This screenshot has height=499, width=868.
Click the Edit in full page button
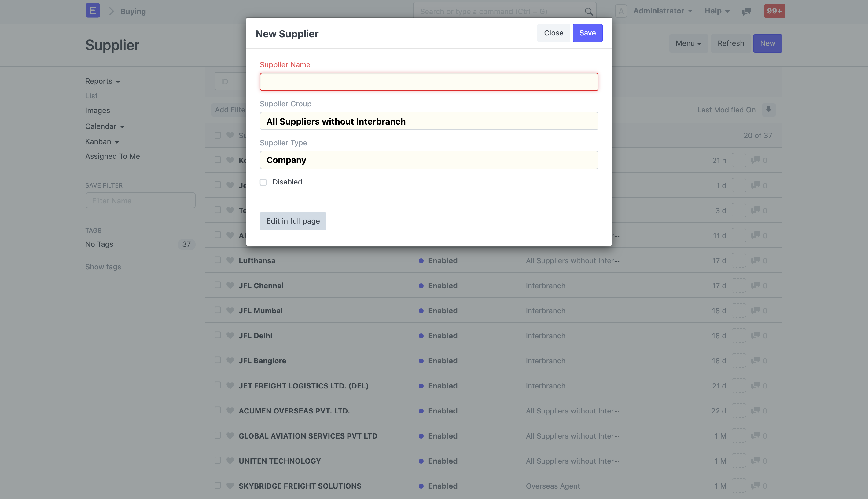293,221
